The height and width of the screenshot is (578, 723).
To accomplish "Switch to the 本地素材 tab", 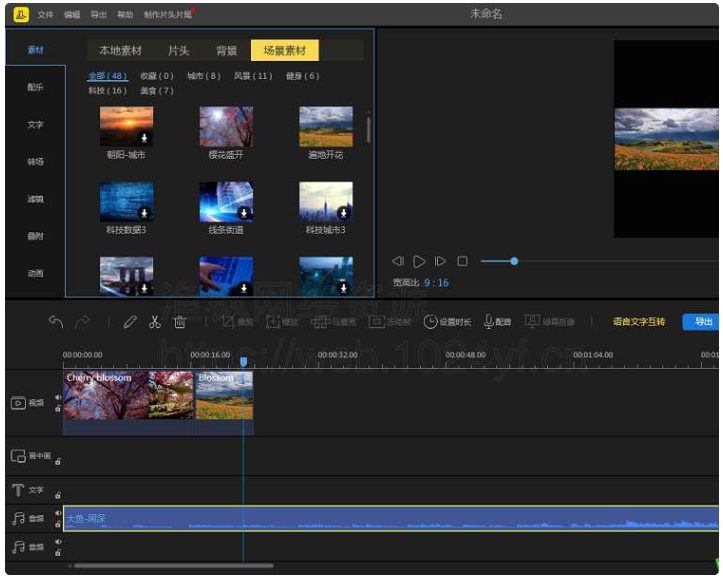I will pos(120,51).
